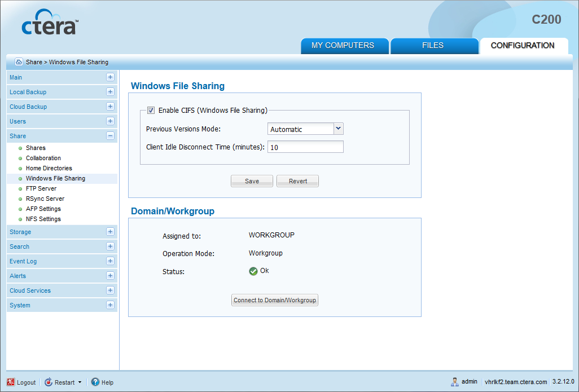Viewport: 579px width, 392px height.
Task: Click the home icon in breadcrumb bar
Action: 19,61
